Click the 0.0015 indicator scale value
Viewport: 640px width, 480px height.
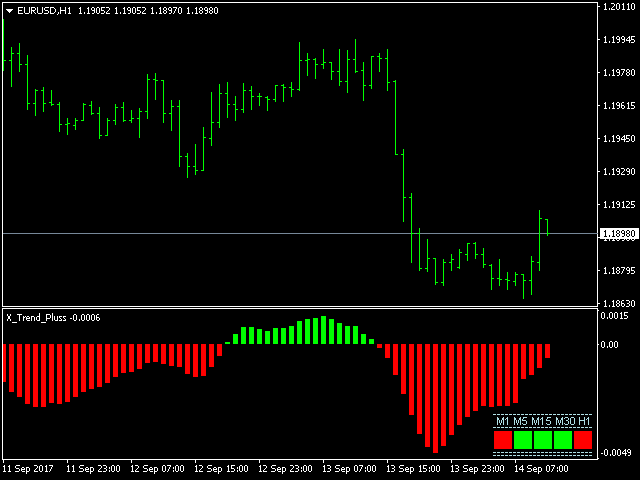coord(614,316)
